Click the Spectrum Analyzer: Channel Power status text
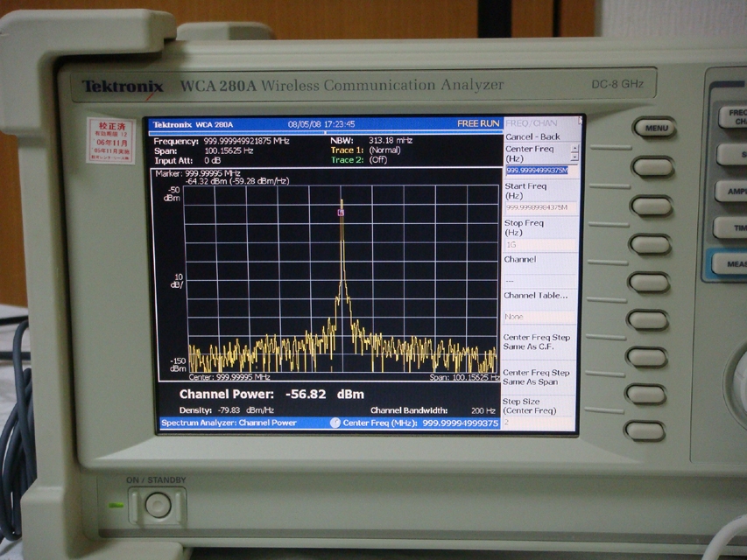The height and width of the screenshot is (560, 747). [x=229, y=423]
